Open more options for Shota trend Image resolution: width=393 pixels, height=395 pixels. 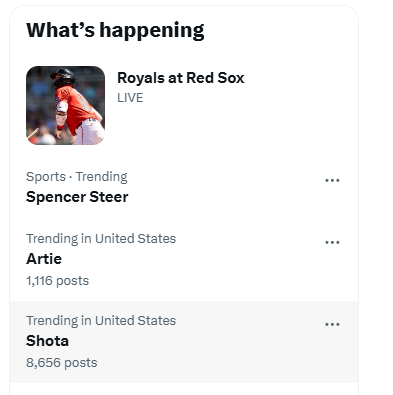click(332, 324)
